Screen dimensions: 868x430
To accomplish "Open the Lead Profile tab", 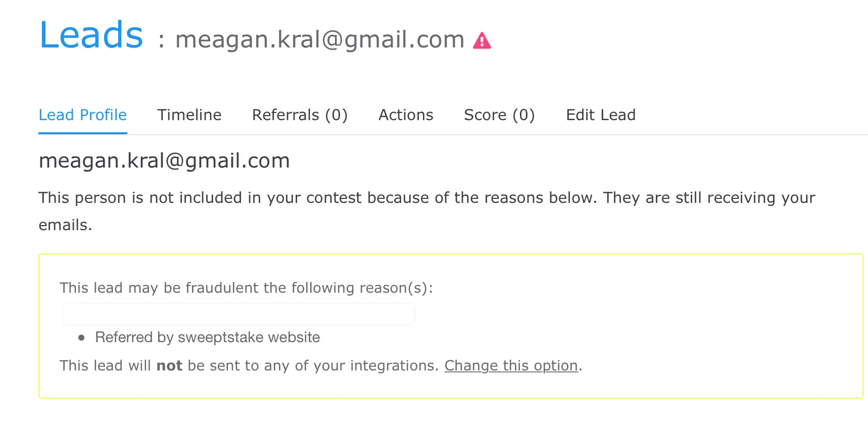I will 83,115.
